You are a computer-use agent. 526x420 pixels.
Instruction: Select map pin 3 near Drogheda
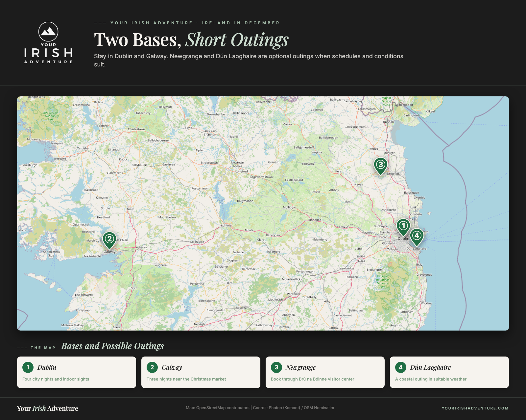coord(380,166)
